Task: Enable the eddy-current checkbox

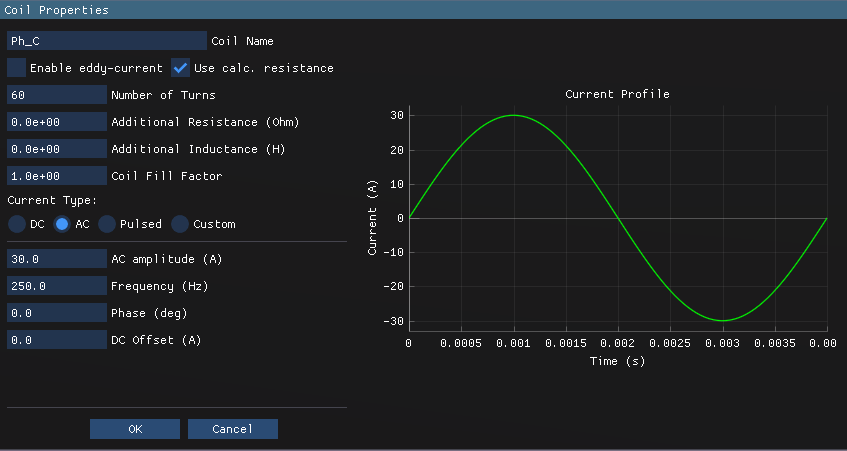Action: [x=17, y=68]
